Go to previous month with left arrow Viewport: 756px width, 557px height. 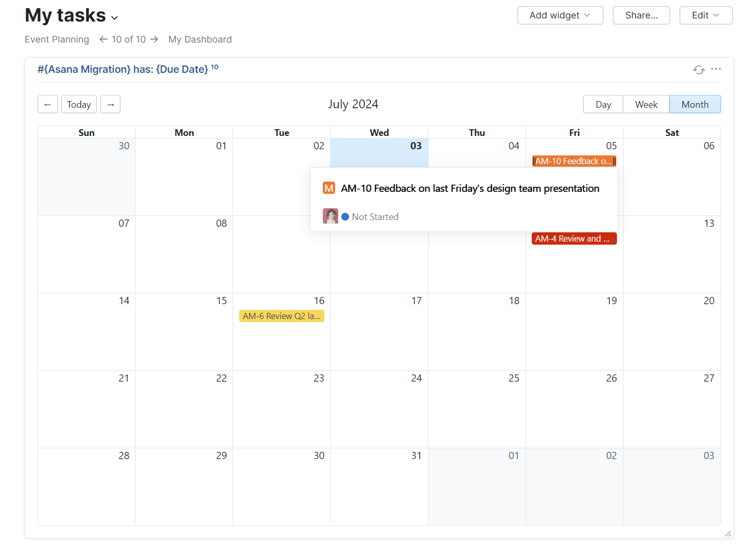[47, 105]
